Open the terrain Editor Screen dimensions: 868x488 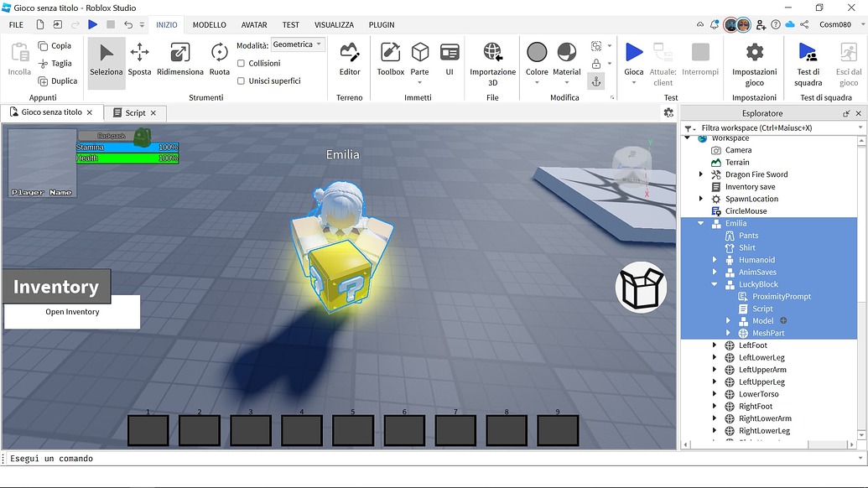click(350, 59)
